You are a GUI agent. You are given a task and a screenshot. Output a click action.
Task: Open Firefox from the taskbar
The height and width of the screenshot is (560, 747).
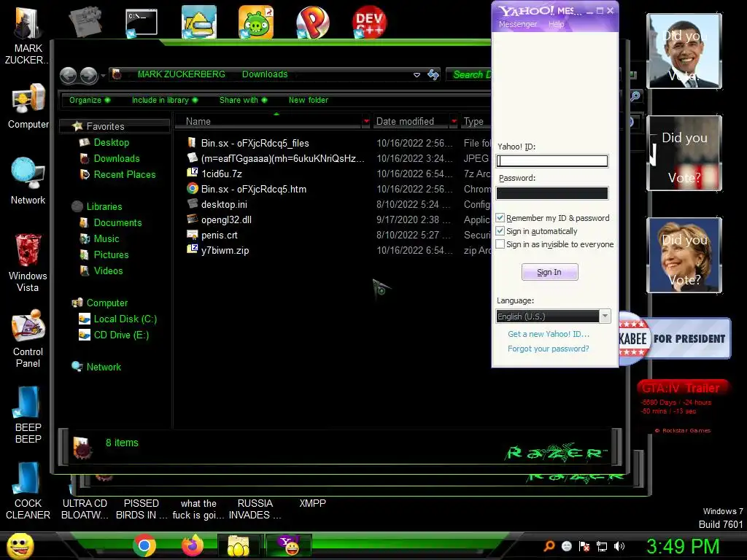193,545
